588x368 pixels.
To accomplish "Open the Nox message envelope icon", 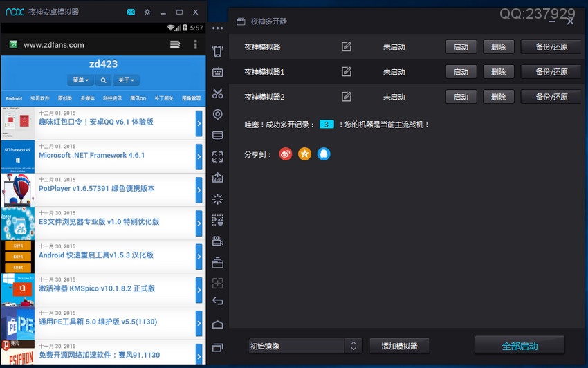I will [x=131, y=12].
